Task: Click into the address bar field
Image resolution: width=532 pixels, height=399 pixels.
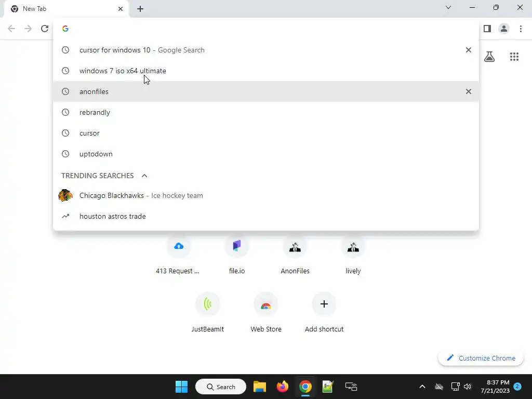Action: pos(266,29)
